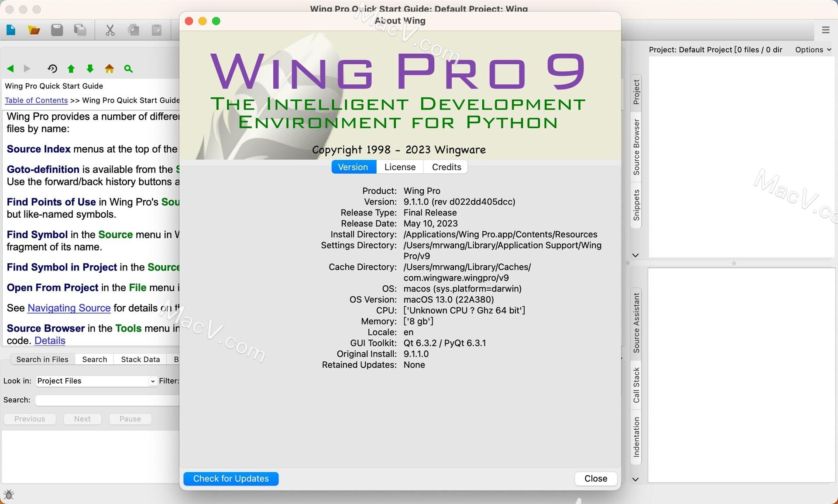Switch to the License tab

(x=400, y=167)
